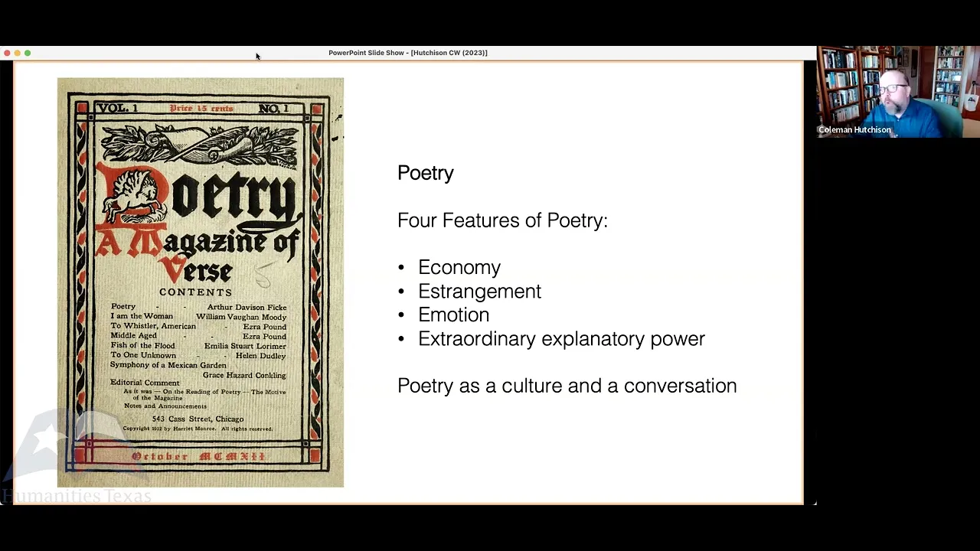Click 'October MCMXII' date on cover
The width and height of the screenshot is (980, 551).
198,457
